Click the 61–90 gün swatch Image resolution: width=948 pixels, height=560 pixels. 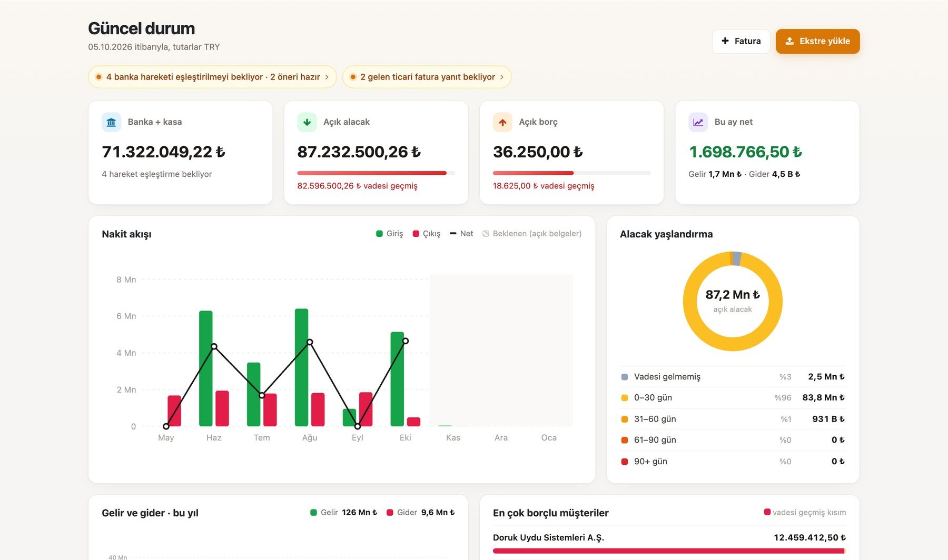tap(625, 440)
